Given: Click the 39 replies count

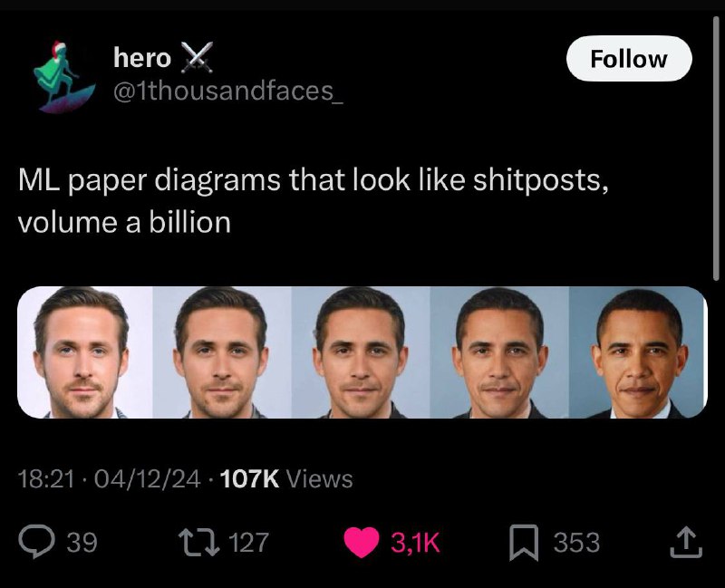Looking at the screenshot, I should click(82, 543).
